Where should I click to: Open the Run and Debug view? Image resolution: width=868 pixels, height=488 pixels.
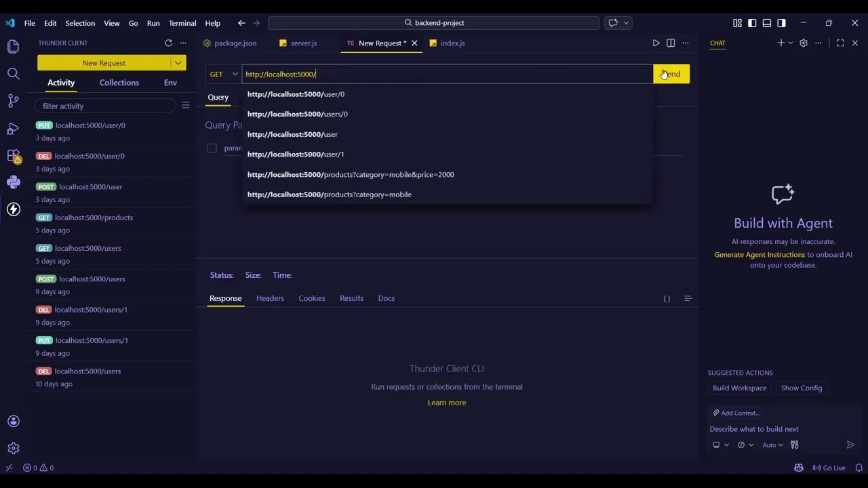point(13,128)
